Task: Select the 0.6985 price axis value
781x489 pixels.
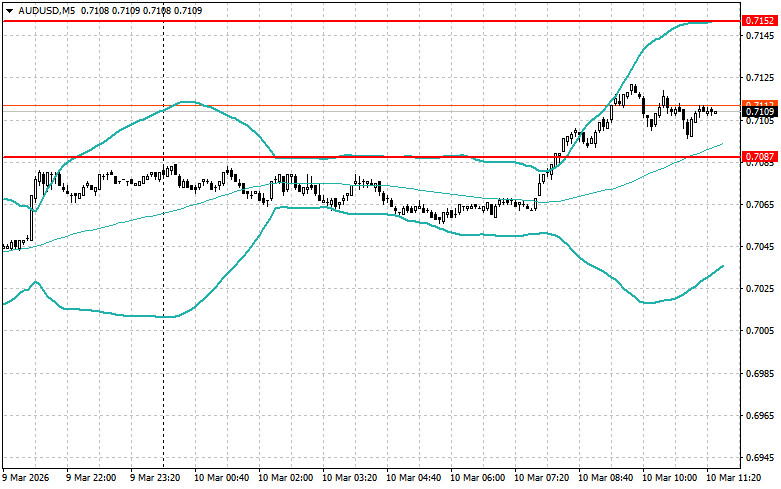Action: click(760, 373)
